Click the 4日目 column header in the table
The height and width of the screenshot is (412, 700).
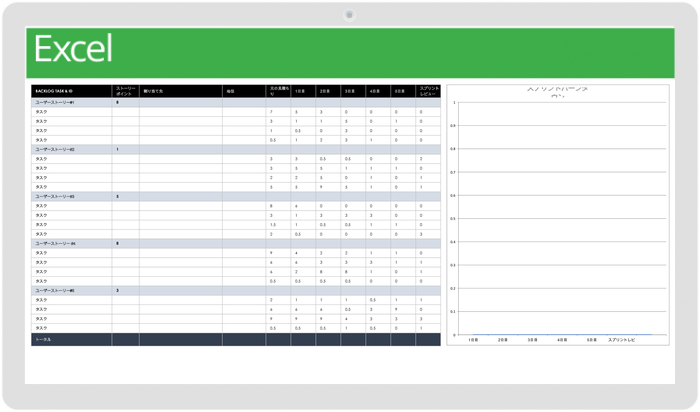pyautogui.click(x=378, y=91)
